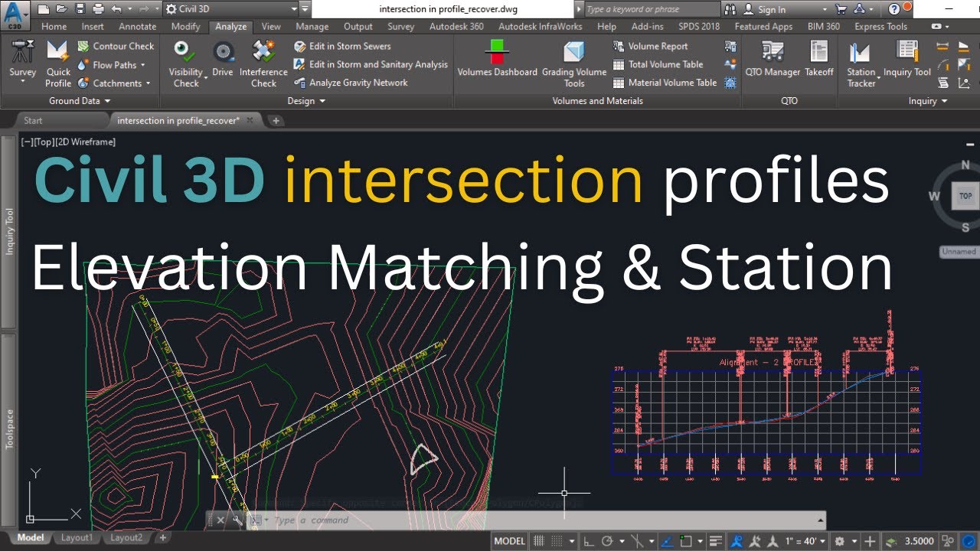
Task: Select the Layout1 tab
Action: [77, 537]
